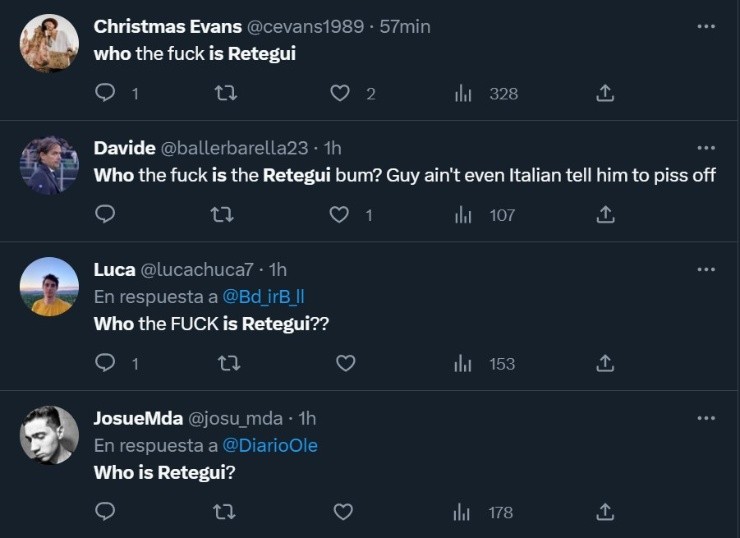Click JosueMda's profile picture
Image resolution: width=740 pixels, height=538 pixels.
tap(49, 435)
